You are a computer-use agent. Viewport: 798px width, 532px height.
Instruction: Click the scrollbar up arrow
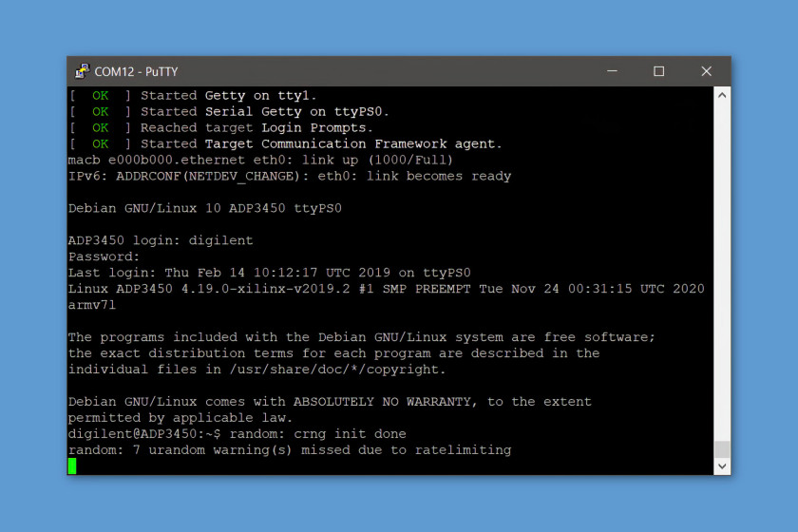click(x=722, y=95)
